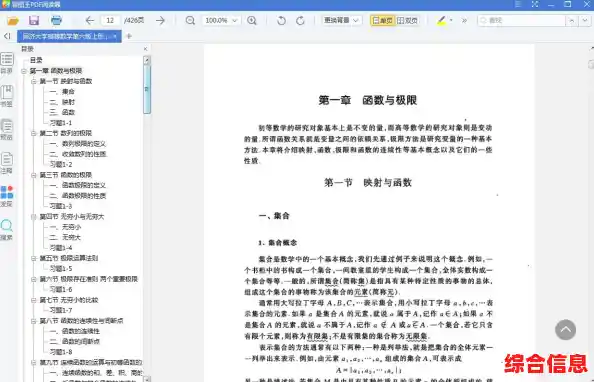The height and width of the screenshot is (382, 594).
Task: Collapse the 第四节 无穷小与无穷大 tree node
Action: click(x=34, y=216)
